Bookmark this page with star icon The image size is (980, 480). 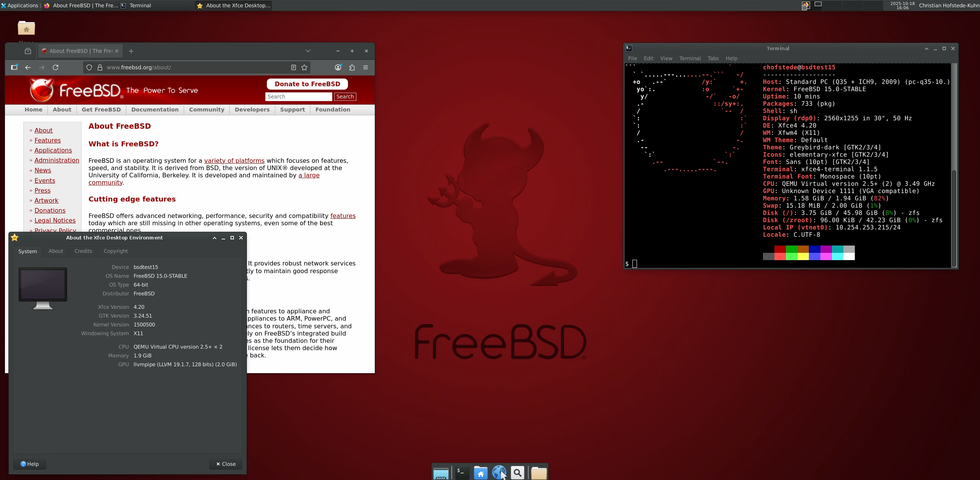[304, 67]
